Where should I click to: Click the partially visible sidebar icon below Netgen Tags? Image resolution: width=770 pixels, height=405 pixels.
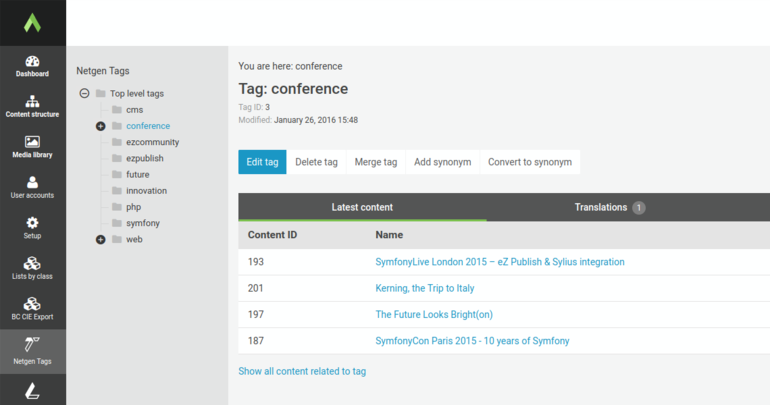point(32,391)
